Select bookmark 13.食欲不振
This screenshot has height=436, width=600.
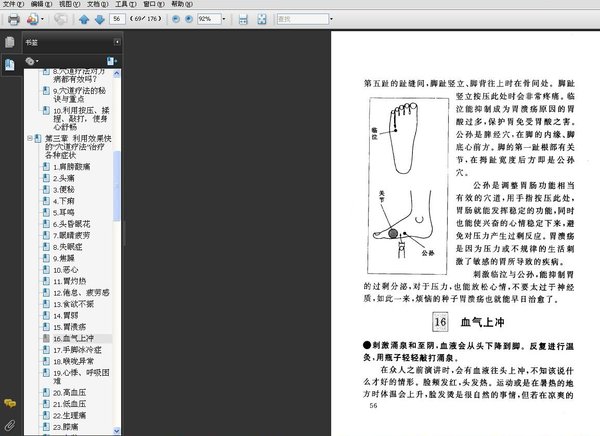pos(73,304)
